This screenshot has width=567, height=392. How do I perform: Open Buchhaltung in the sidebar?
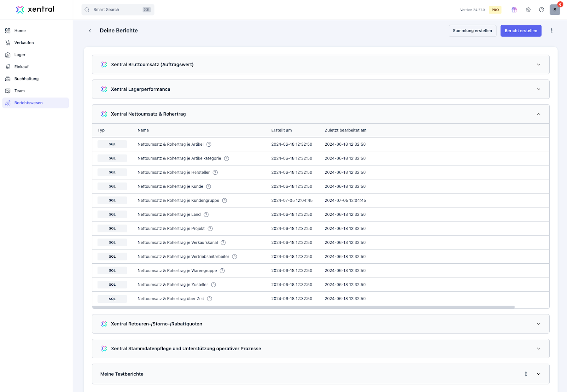pos(27,79)
